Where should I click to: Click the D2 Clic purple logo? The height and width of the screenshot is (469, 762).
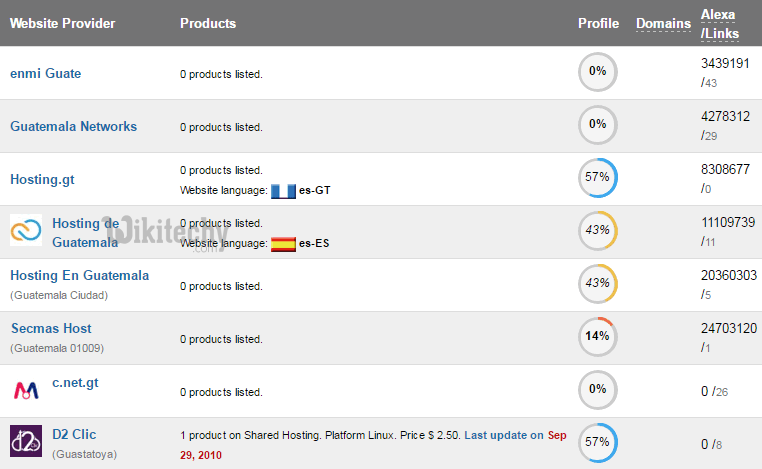click(25, 441)
